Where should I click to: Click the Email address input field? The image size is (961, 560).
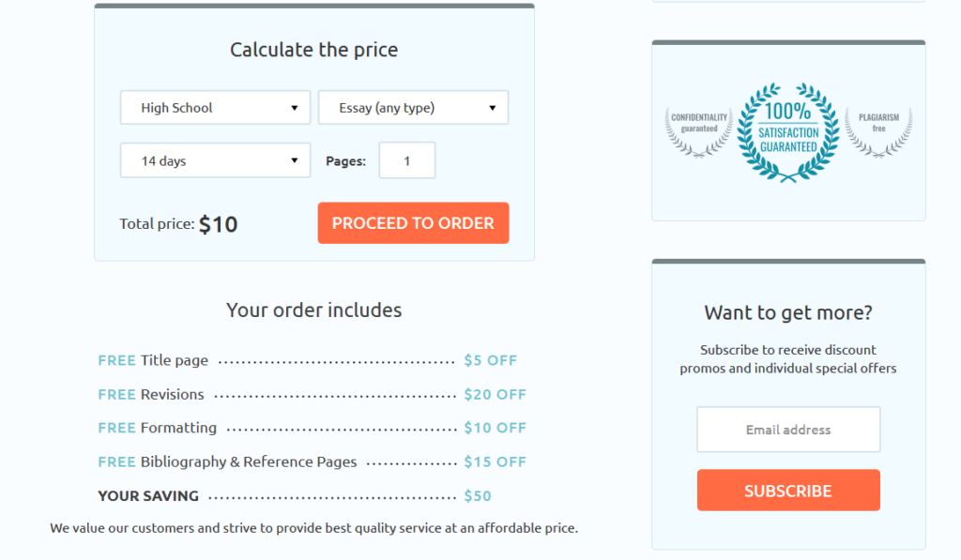[x=788, y=430]
